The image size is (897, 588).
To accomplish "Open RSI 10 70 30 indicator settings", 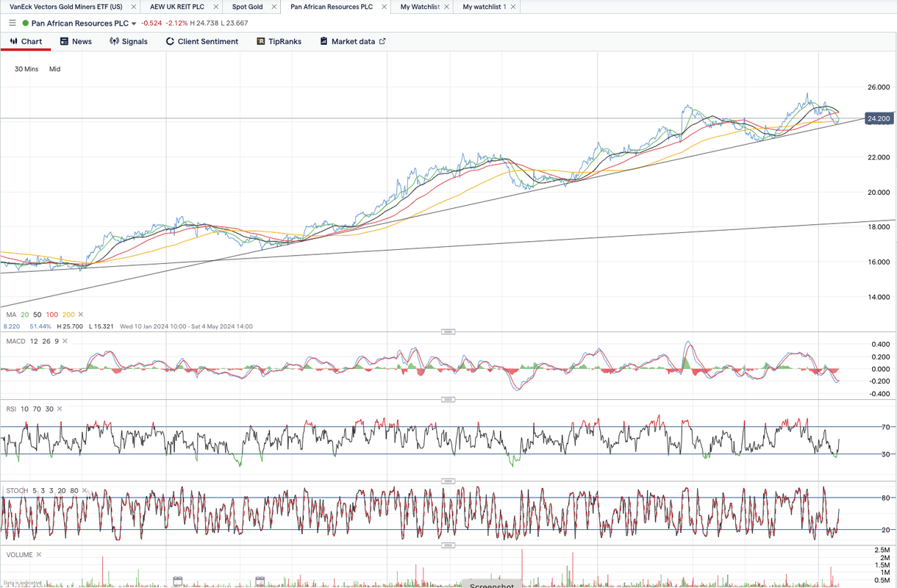I will point(29,409).
